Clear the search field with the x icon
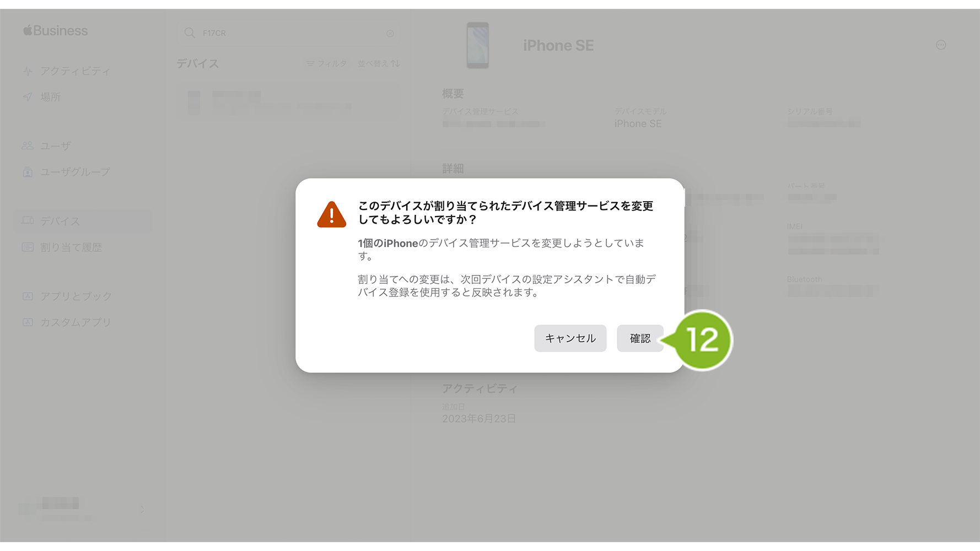This screenshot has width=980, height=551. (390, 34)
